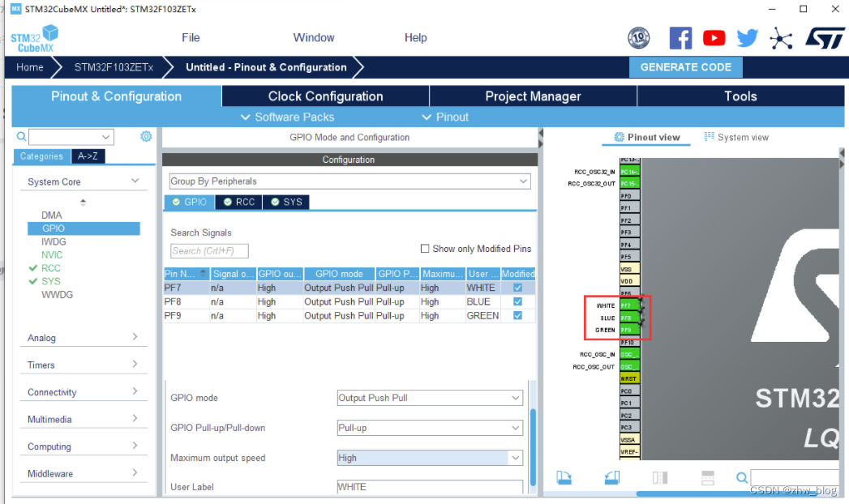Click the vertical split view icon
The width and height of the screenshot is (849, 504).
pyautogui.click(x=660, y=477)
